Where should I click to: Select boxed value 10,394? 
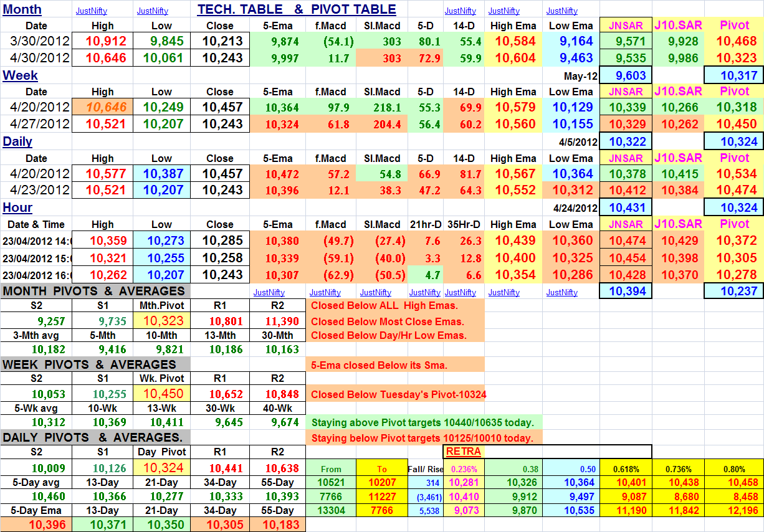tap(626, 291)
